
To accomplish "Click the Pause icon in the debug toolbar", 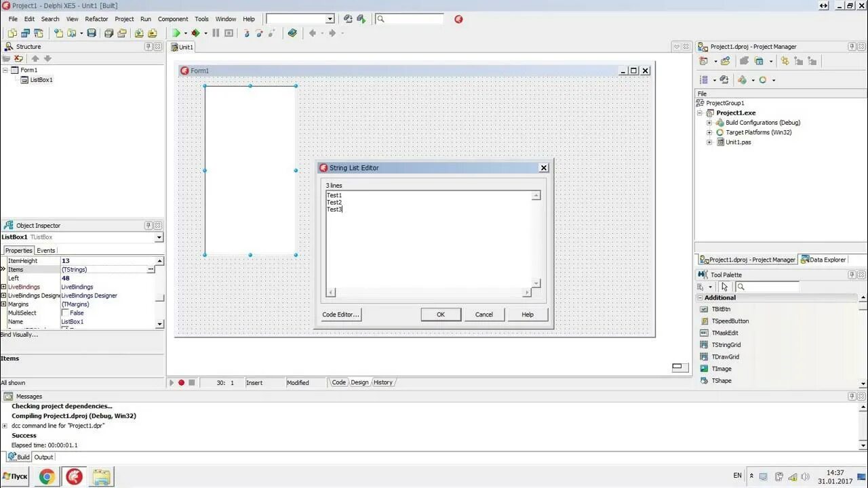I will tap(216, 33).
